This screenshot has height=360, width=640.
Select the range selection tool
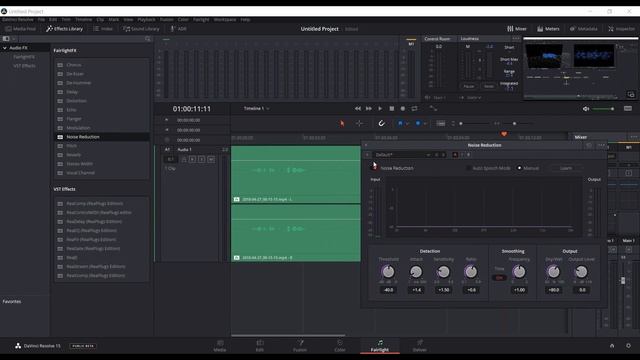(359, 123)
